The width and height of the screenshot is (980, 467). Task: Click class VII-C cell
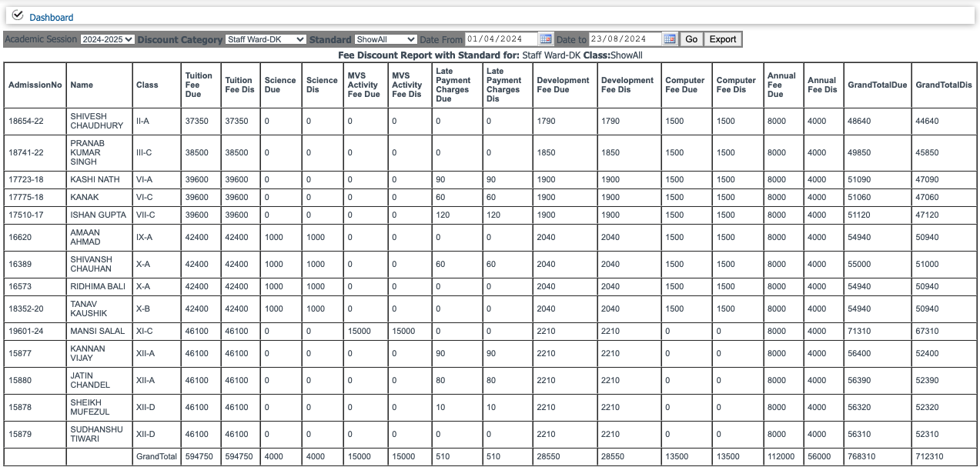(x=145, y=215)
